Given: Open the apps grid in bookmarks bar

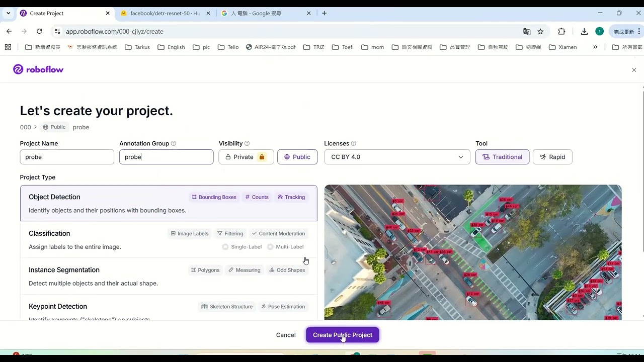Looking at the screenshot, I should point(8,47).
